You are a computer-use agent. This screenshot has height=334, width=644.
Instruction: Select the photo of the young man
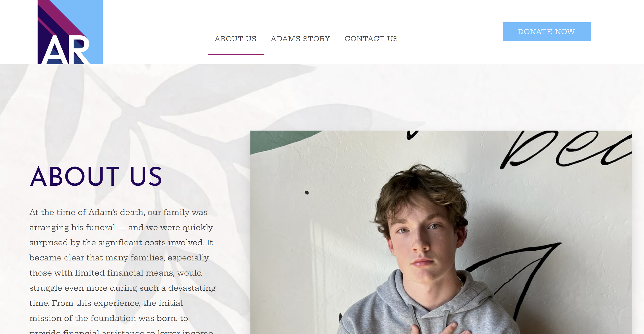coord(441,232)
